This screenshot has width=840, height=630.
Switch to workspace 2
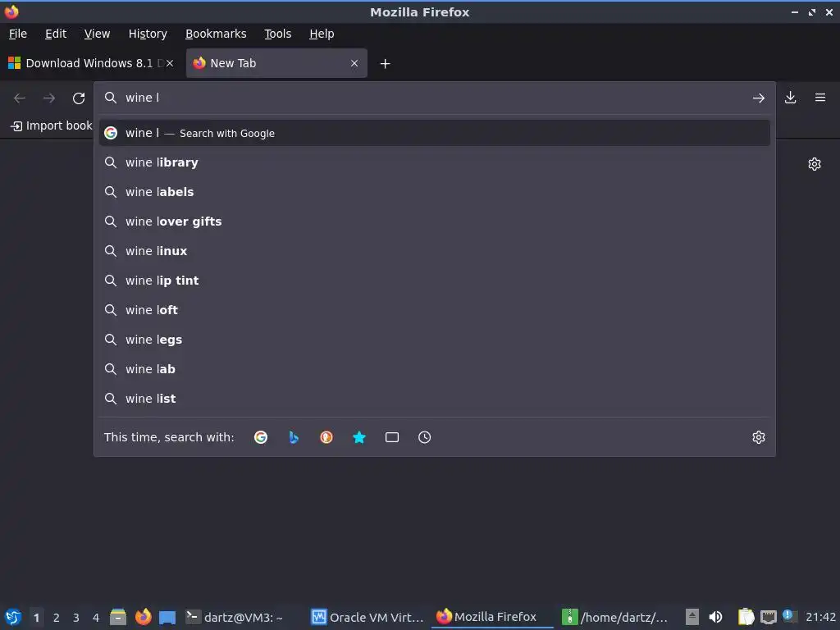pos(57,618)
